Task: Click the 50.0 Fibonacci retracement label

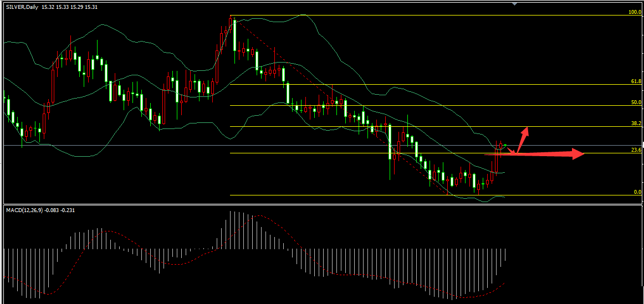Action: (x=636, y=102)
